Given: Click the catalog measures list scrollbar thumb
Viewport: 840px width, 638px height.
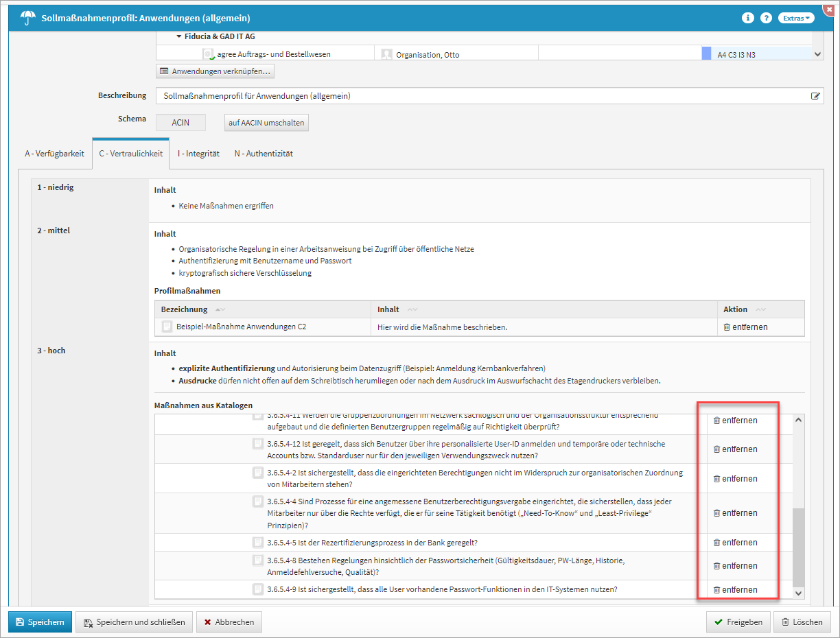Looking at the screenshot, I should coord(798,546).
